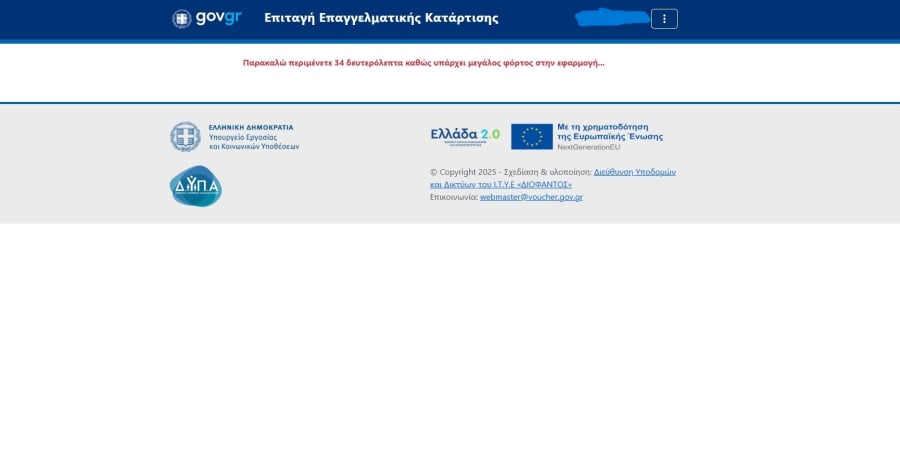Click the ΔΥΠΑ logo
The height and width of the screenshot is (475, 900).
point(195,186)
